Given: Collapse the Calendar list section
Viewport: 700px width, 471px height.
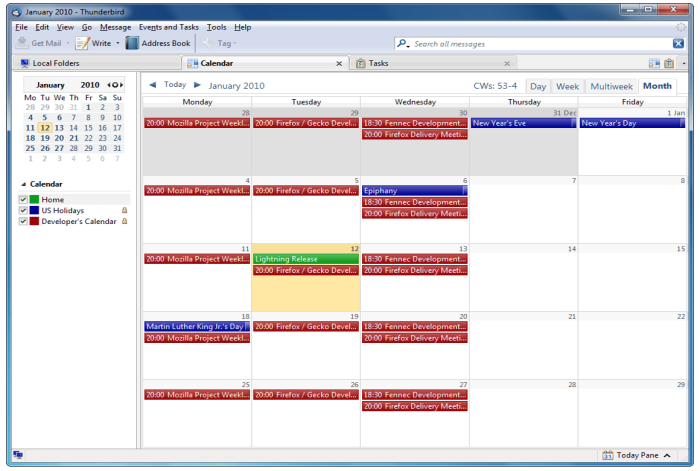Looking at the screenshot, I should (24, 184).
